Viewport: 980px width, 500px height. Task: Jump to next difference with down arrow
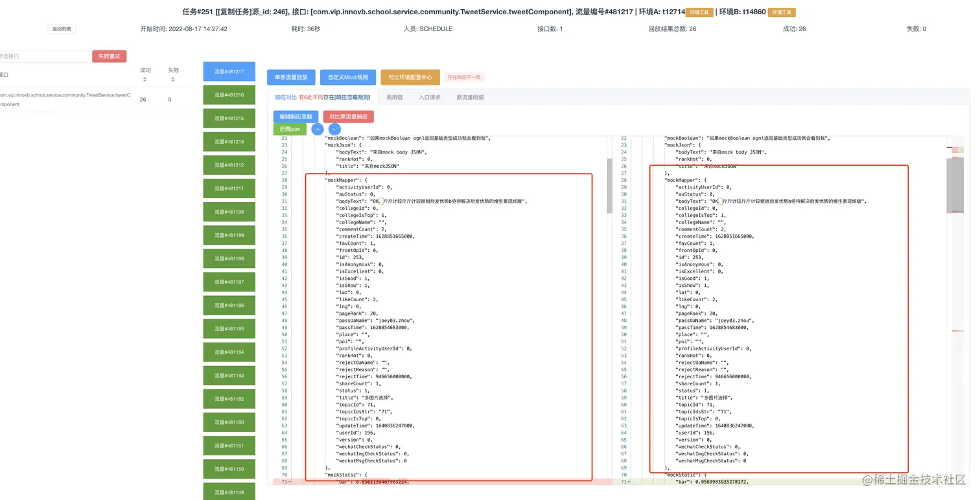[x=335, y=130]
